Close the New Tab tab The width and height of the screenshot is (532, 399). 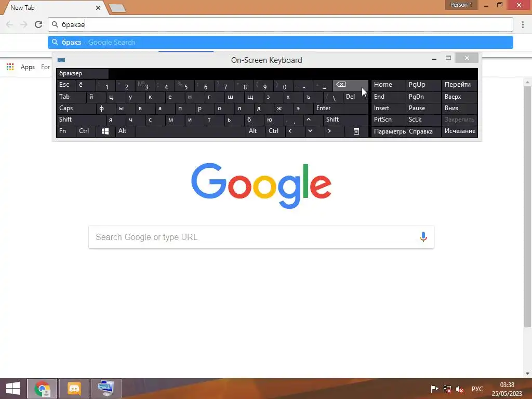tap(98, 7)
